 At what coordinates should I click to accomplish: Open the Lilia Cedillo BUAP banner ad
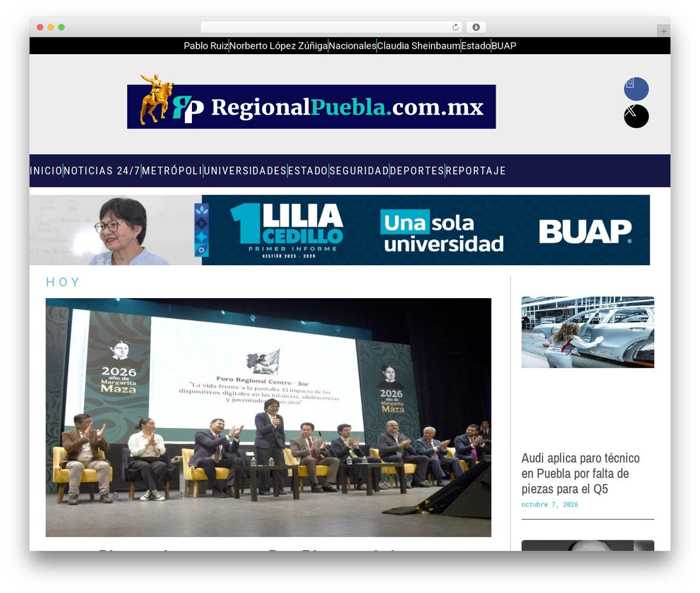pos(340,230)
